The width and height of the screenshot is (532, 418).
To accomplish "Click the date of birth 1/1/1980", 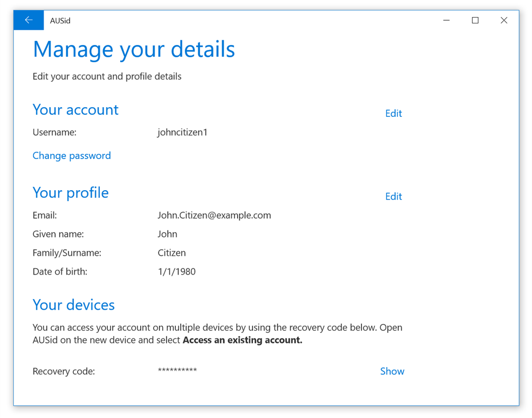I will point(176,271).
